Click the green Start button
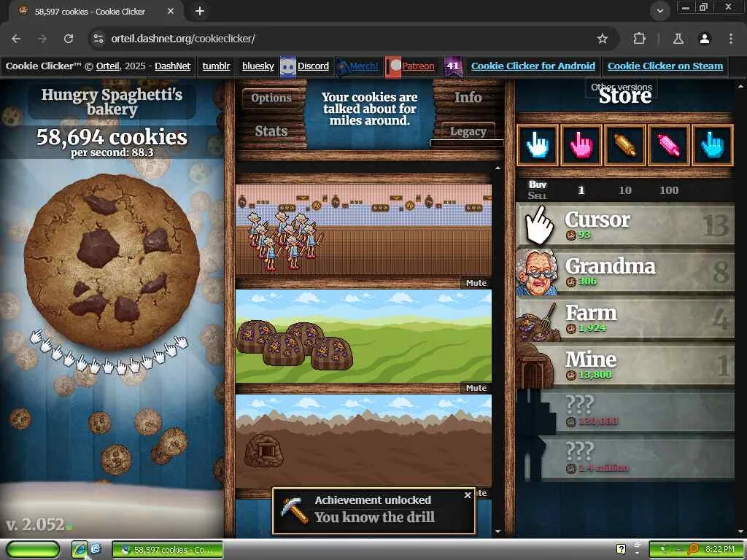The width and height of the screenshot is (747, 560). pyautogui.click(x=33, y=549)
